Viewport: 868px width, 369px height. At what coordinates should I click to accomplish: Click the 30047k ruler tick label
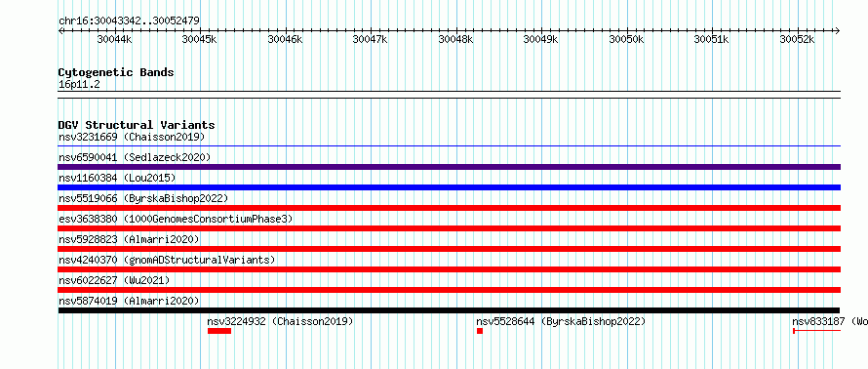tap(371, 39)
